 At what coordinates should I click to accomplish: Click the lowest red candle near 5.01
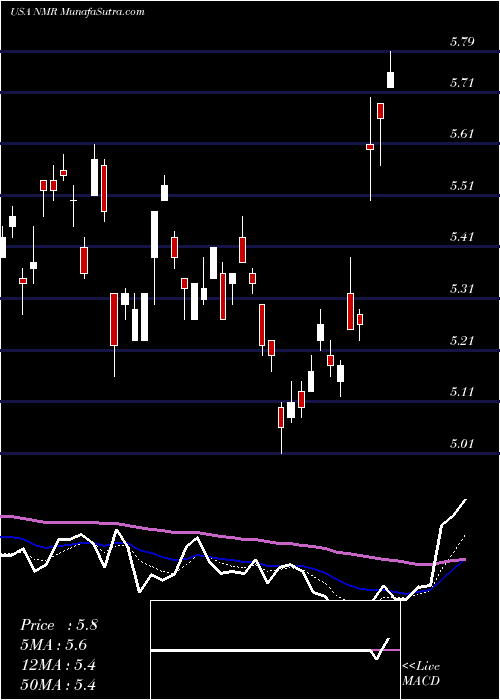(x=281, y=417)
